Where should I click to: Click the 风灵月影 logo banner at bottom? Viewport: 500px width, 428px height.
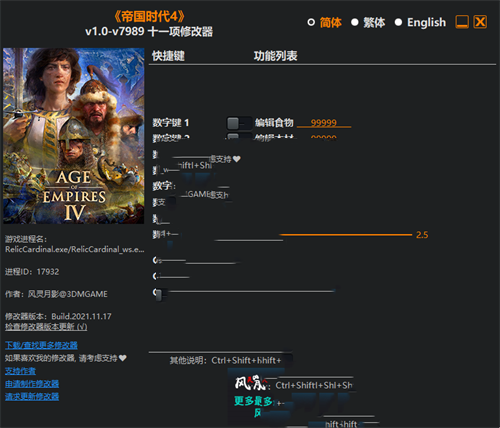tap(251, 383)
